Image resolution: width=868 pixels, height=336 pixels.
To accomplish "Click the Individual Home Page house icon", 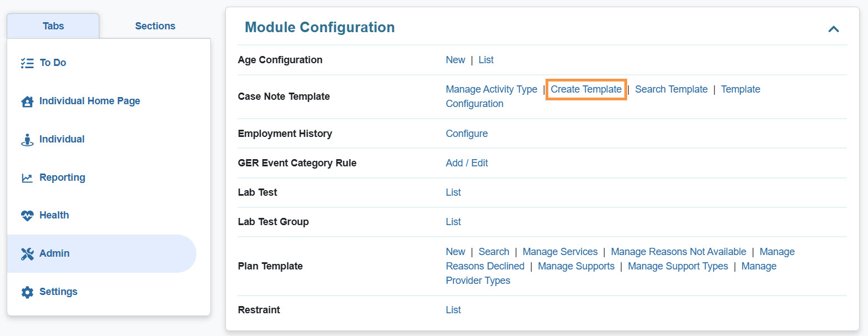I will coord(27,101).
